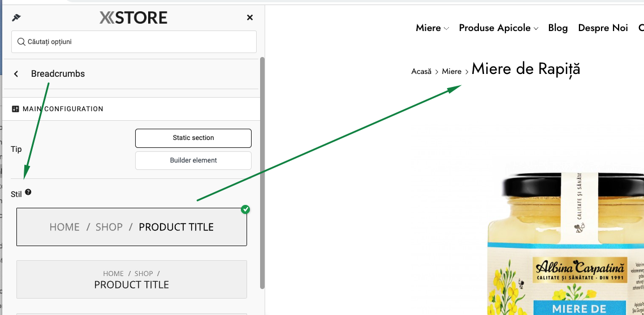Click the Stil option label

coord(16,194)
